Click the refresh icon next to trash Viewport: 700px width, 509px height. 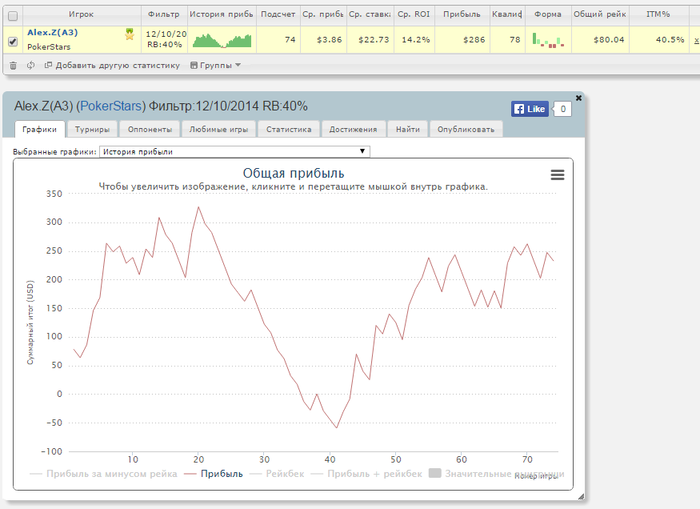[30, 66]
